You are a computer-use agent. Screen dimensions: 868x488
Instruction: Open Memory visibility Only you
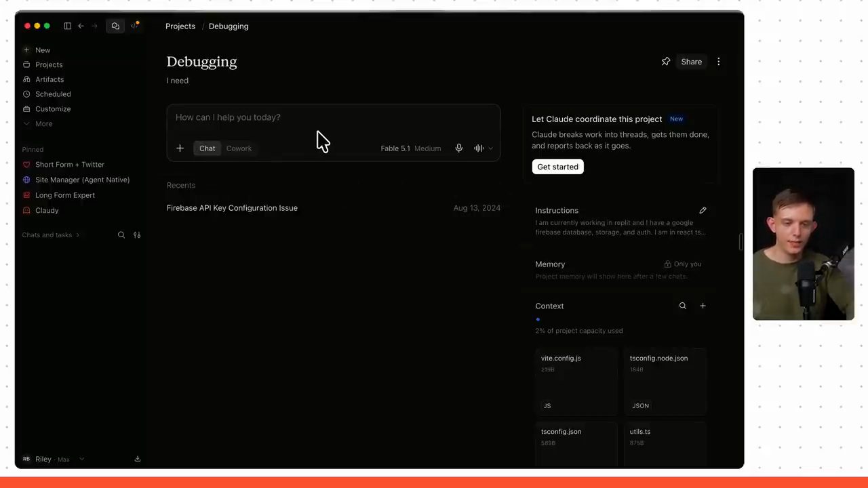[x=683, y=264]
